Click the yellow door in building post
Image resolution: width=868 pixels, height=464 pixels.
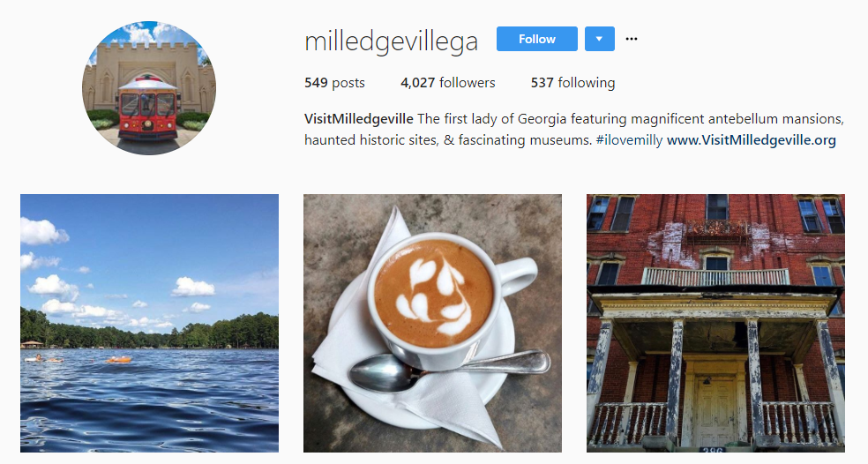tap(715, 408)
